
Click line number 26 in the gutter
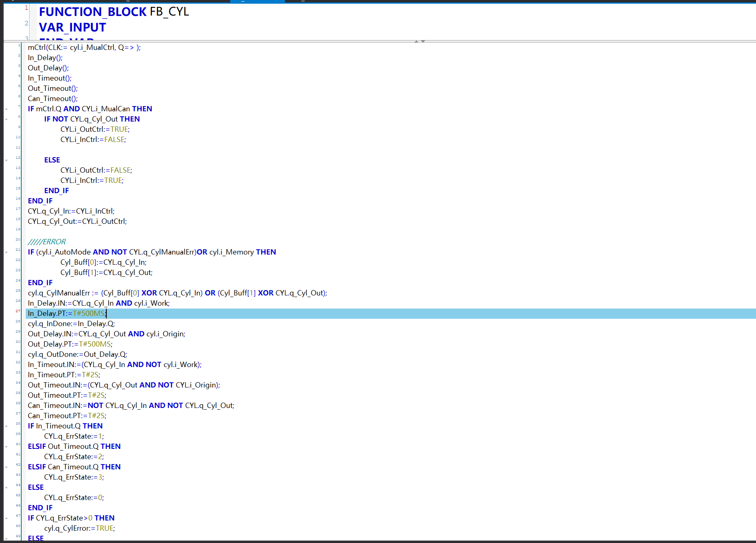pyautogui.click(x=18, y=301)
